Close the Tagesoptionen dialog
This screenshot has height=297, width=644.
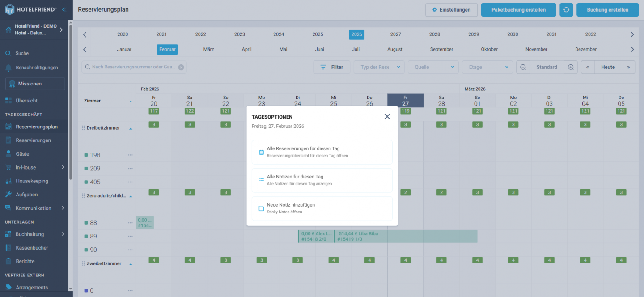point(387,116)
